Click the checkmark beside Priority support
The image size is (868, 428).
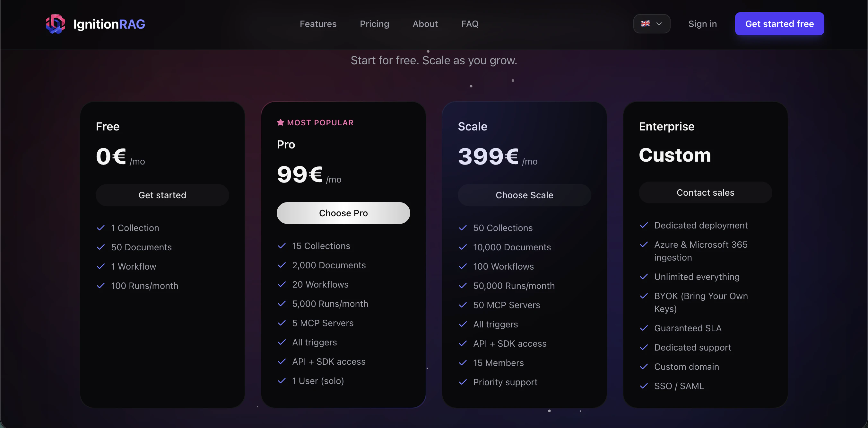coord(463,382)
